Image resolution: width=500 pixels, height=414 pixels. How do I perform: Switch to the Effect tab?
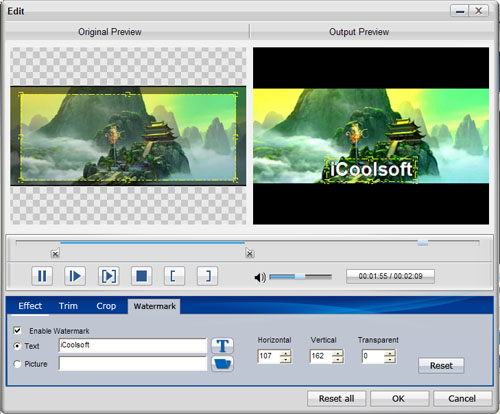pyautogui.click(x=30, y=306)
